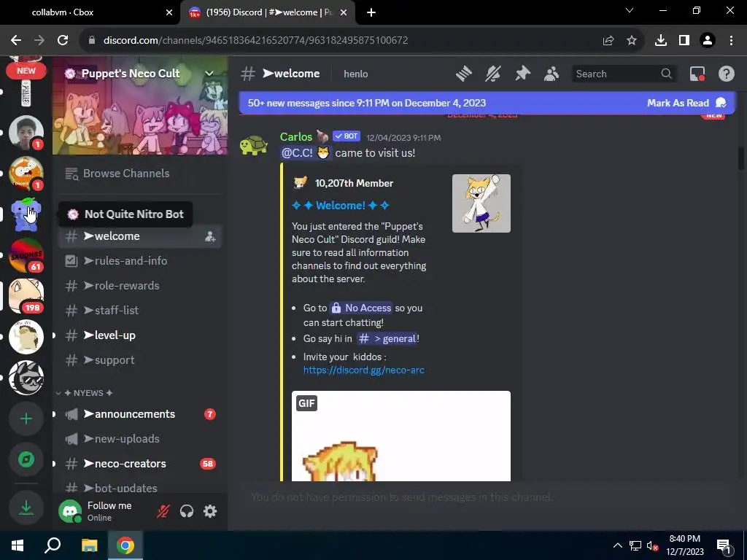Click the message area scrollbar
The width and height of the screenshot is (747, 560).
point(741,158)
